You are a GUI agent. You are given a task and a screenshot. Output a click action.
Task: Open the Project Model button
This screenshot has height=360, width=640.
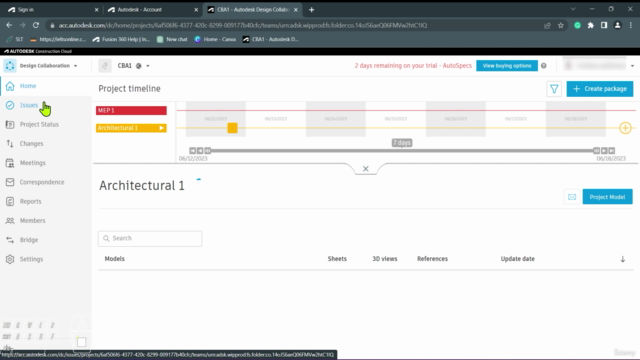pos(607,197)
